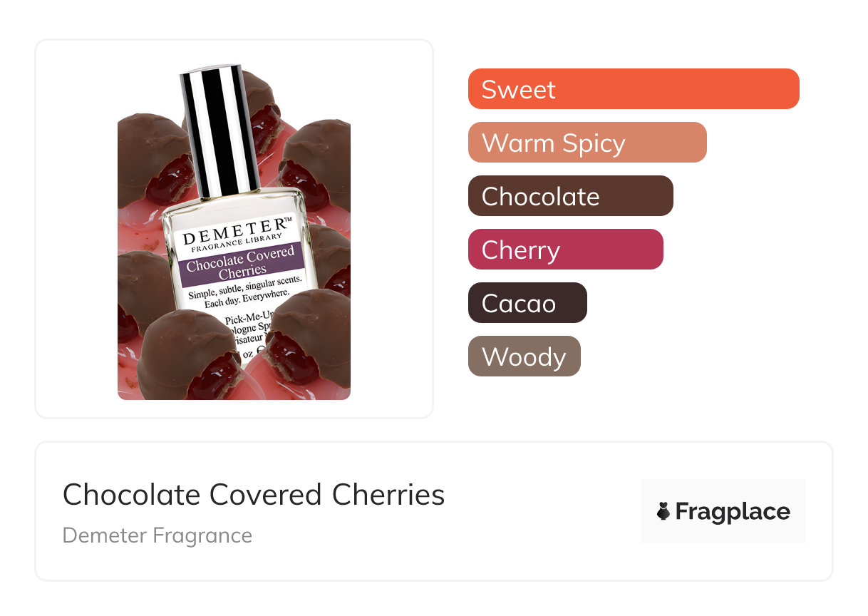This screenshot has width=868, height=616.
Task: Open the Demeter Fragrance brand link
Action: (157, 535)
